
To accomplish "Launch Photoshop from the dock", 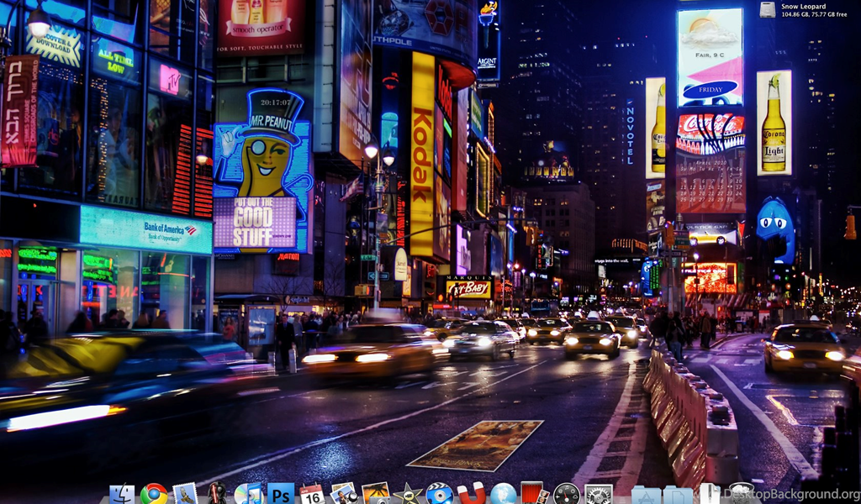I will coord(281,494).
